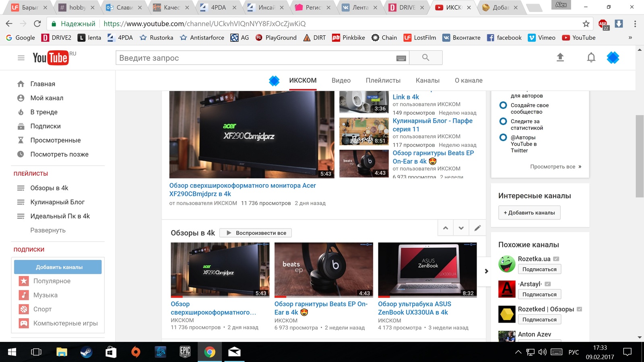
Task: Open the YouTube hamburger guide menu
Action: tap(21, 58)
